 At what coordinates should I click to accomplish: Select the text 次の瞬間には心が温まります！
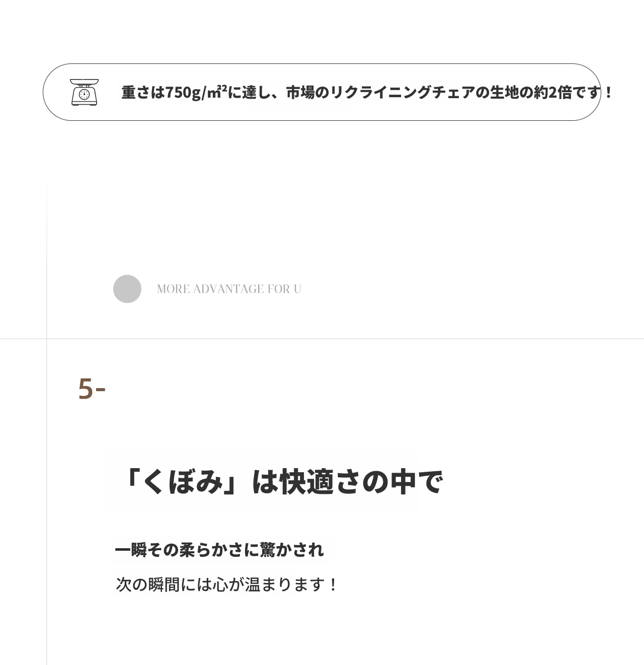(227, 584)
